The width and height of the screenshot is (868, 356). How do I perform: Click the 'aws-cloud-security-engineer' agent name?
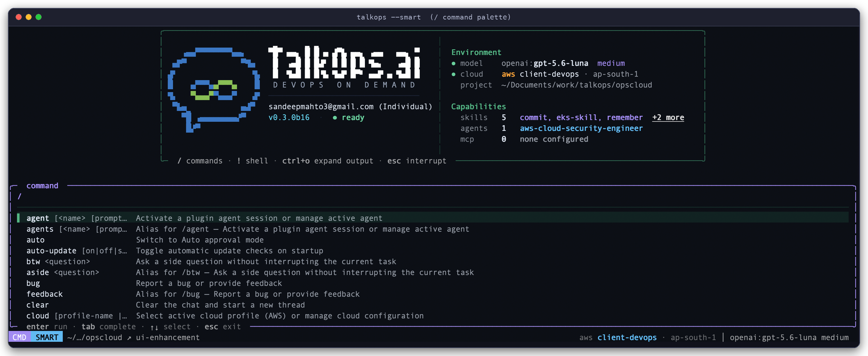pos(581,128)
